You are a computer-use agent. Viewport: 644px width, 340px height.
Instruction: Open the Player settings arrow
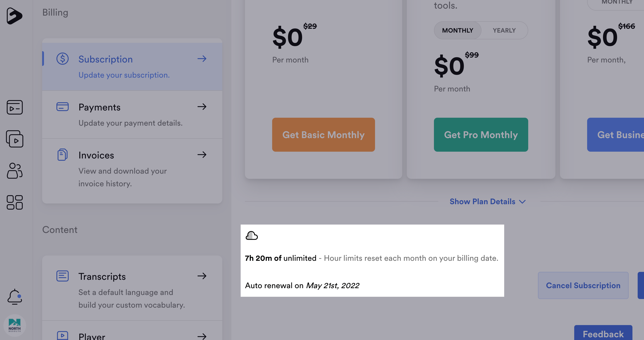(202, 336)
